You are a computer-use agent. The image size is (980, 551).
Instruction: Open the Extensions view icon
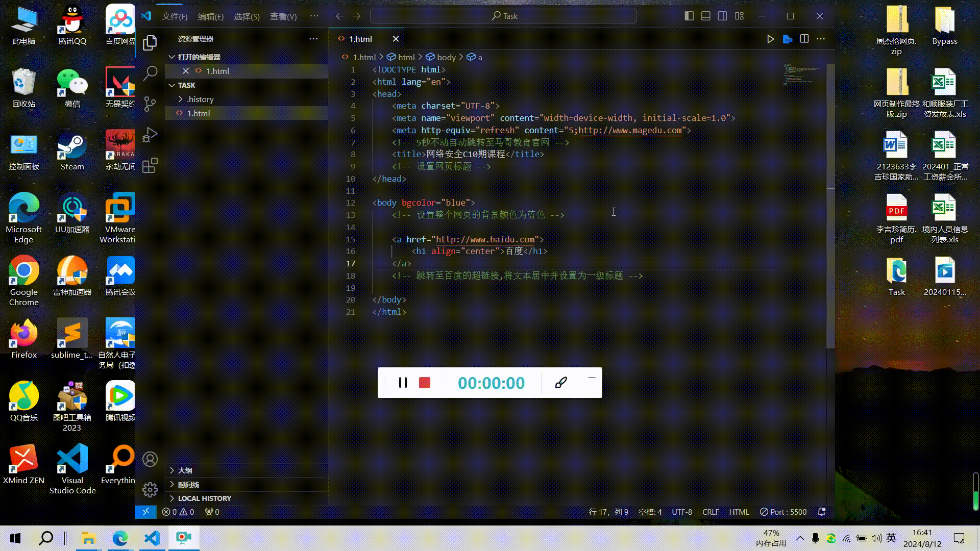click(x=150, y=165)
